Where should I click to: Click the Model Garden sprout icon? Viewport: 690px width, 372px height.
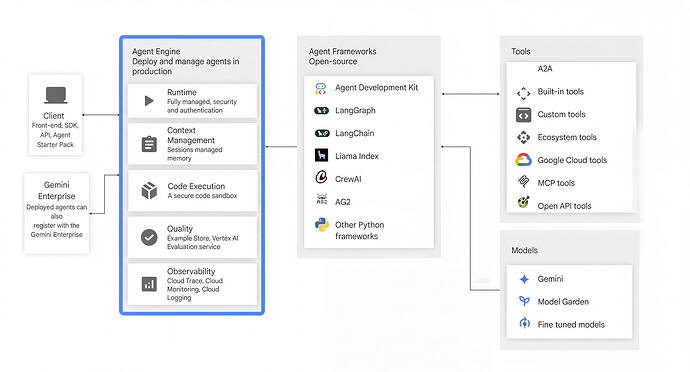coord(524,301)
